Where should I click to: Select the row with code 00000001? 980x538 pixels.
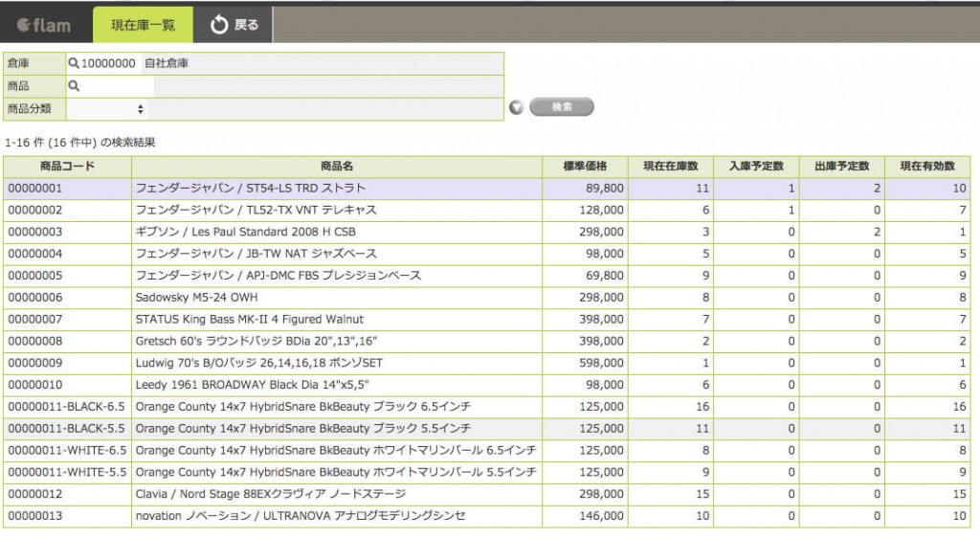[x=487, y=188]
